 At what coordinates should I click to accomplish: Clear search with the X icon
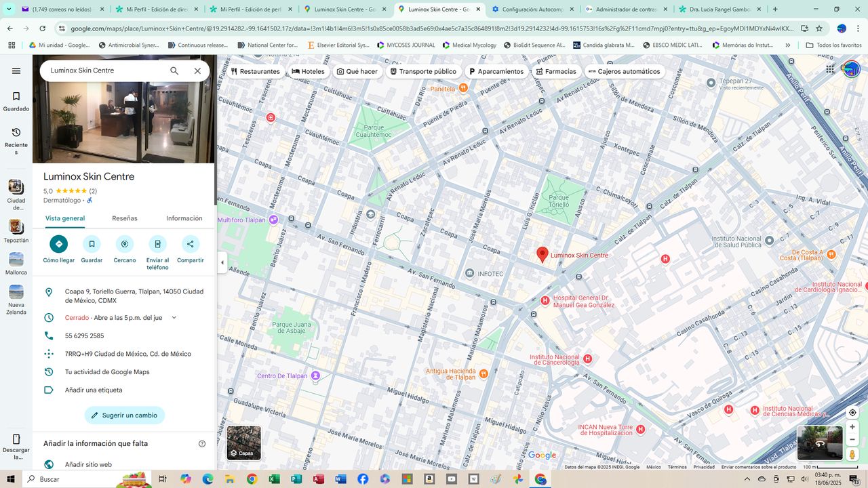[x=197, y=70]
